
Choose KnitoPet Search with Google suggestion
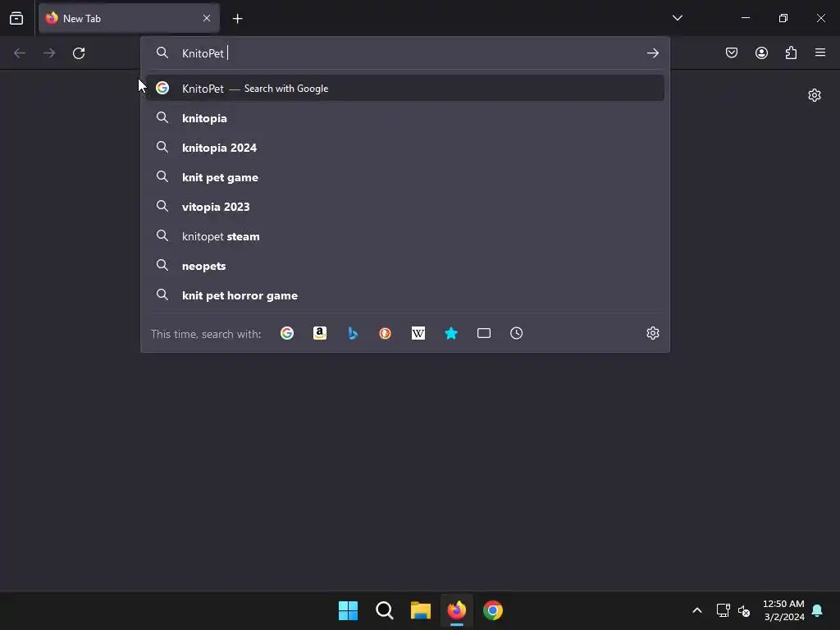tap(405, 88)
